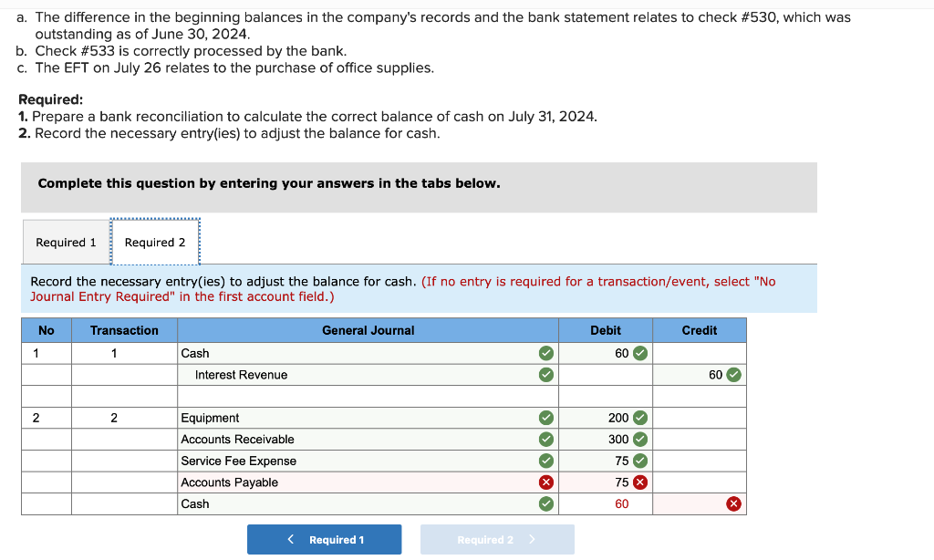The height and width of the screenshot is (560, 934).
Task: Click the General Journal column header
Action: point(368,330)
